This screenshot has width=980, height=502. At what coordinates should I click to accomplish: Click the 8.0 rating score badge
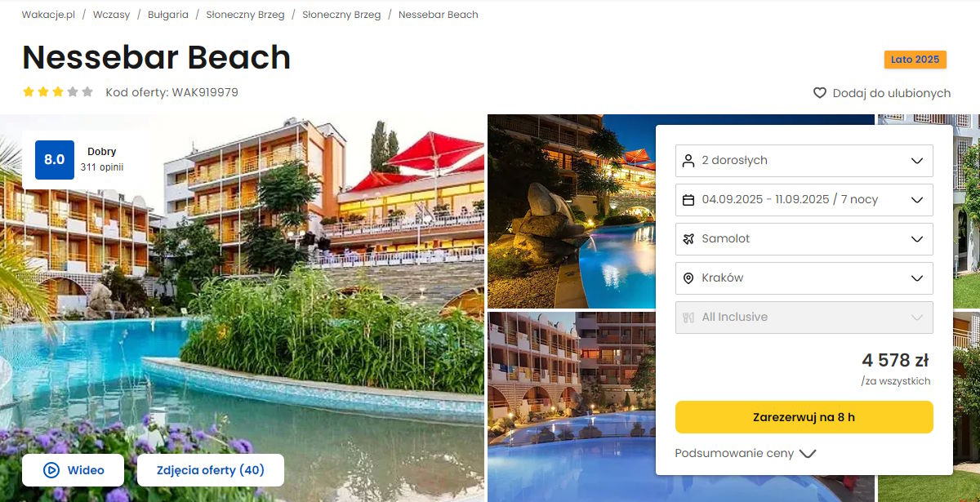tap(55, 160)
